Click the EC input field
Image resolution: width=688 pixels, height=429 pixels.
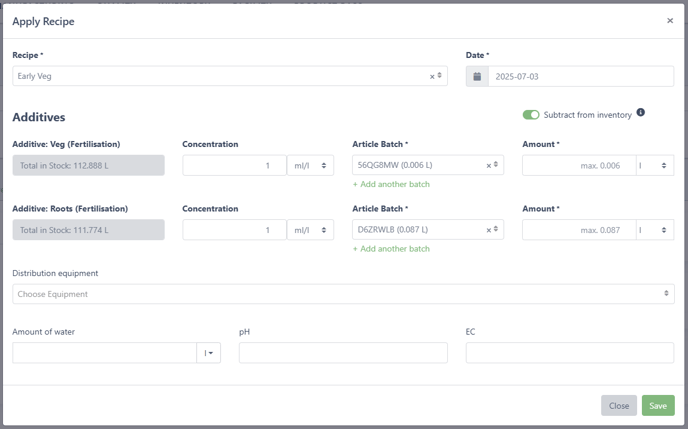point(570,353)
